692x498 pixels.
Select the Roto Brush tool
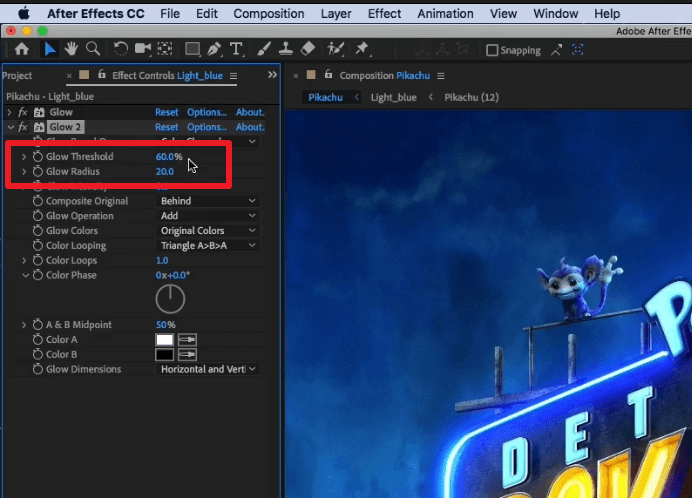(x=335, y=49)
